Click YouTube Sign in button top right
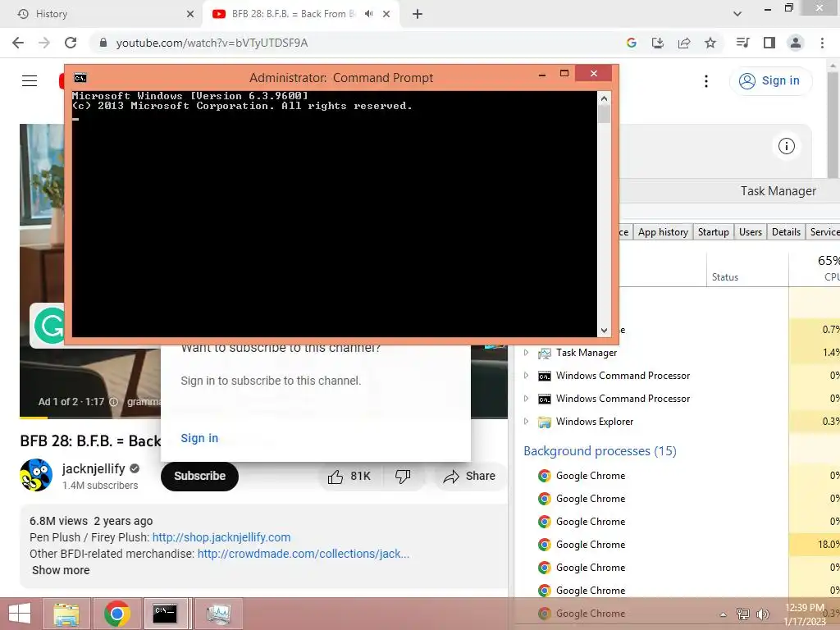The width and height of the screenshot is (840, 630). 770,81
